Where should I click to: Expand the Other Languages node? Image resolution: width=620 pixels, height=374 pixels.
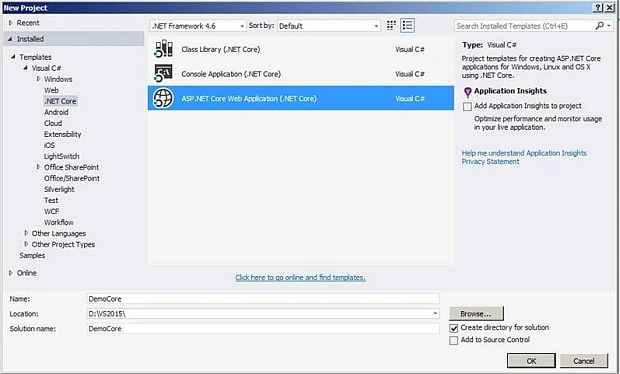pyautogui.click(x=26, y=233)
